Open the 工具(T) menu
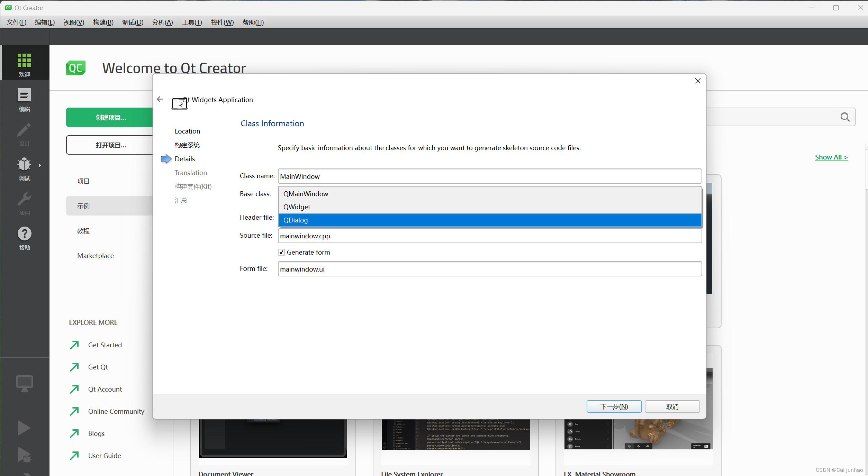Screen dimensions: 868x476 (192, 22)
